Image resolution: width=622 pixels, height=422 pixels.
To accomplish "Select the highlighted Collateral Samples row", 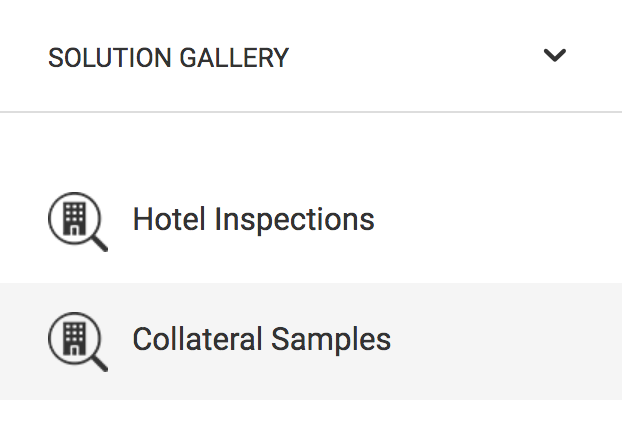I will (x=311, y=341).
